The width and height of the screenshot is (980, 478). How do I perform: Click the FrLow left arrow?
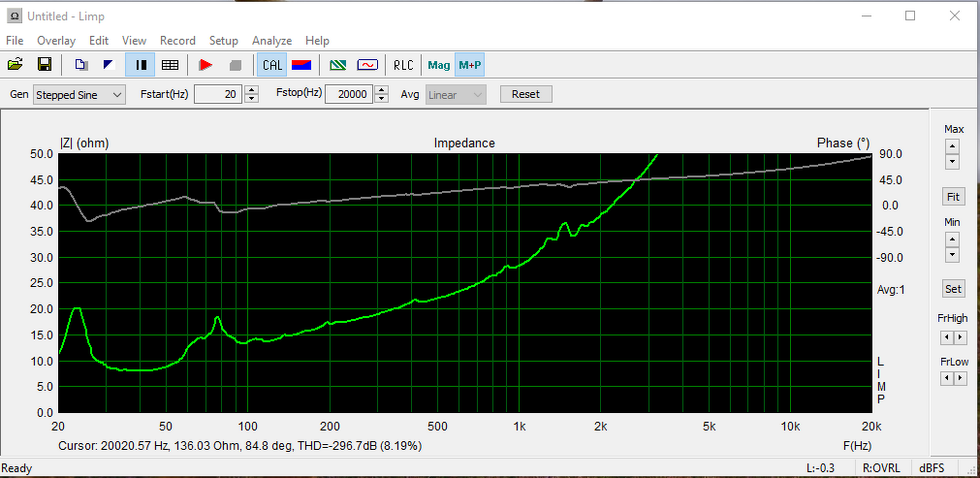[947, 378]
